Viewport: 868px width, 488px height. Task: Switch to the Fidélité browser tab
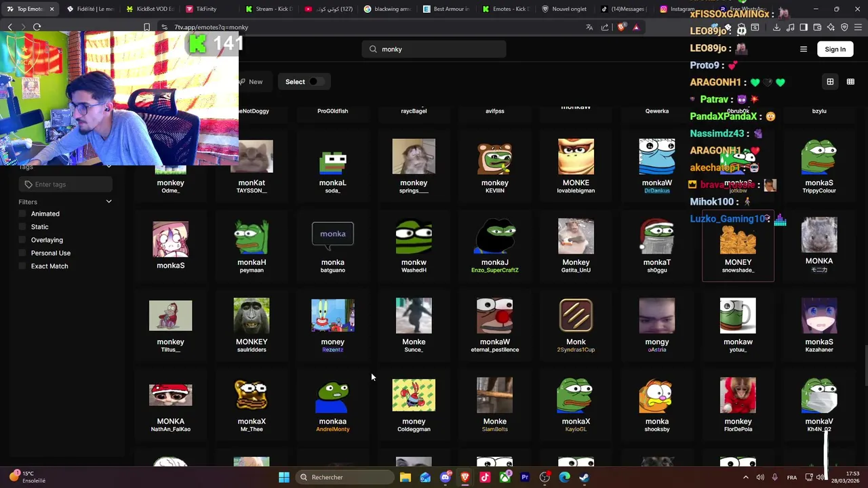coord(90,9)
